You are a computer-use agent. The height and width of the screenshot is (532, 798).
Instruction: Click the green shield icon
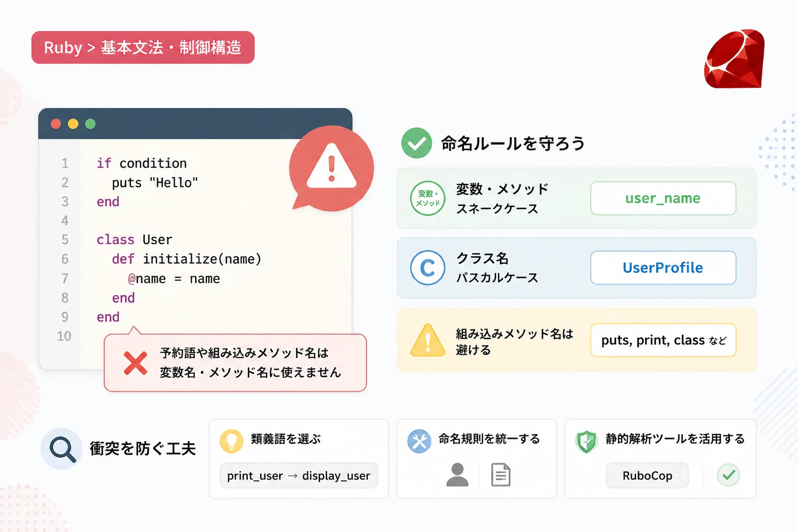587,442
